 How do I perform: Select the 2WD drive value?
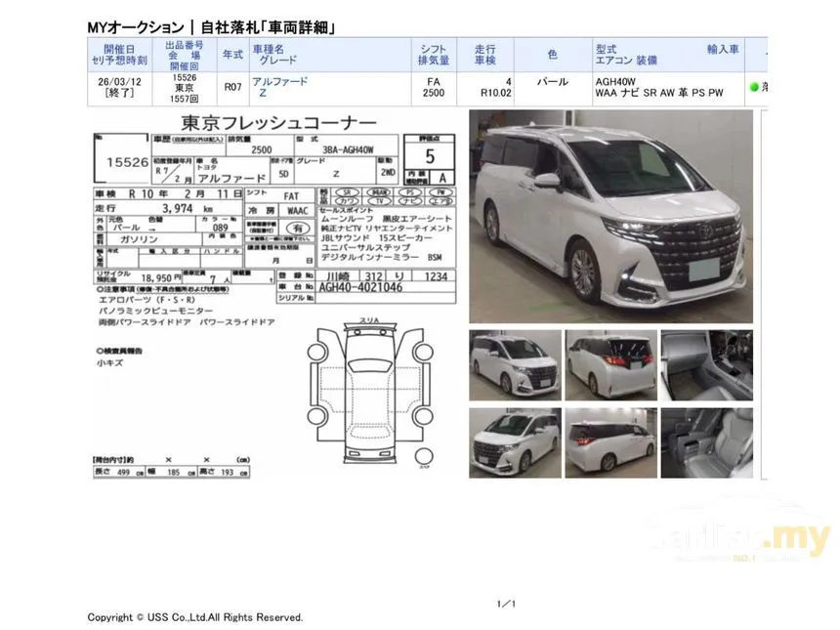pyautogui.click(x=388, y=173)
